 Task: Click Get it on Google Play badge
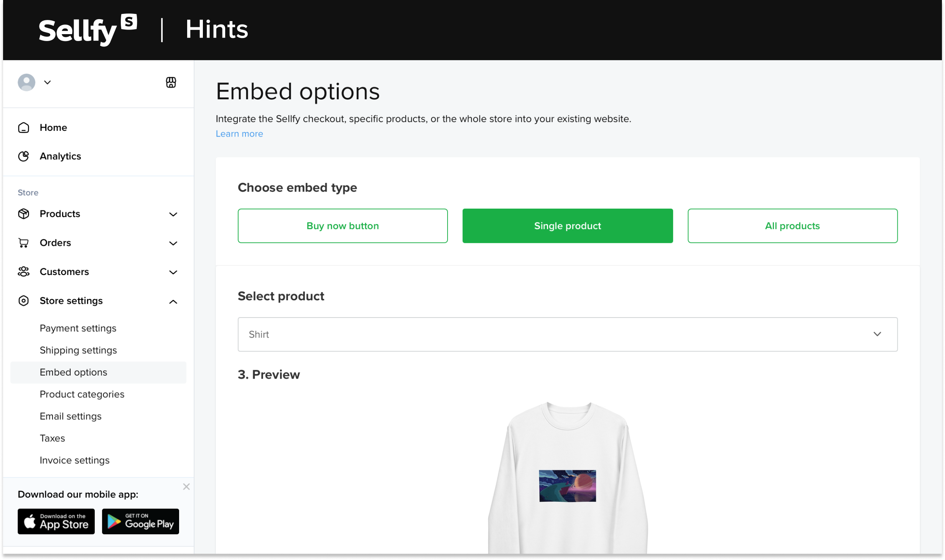coord(141,521)
